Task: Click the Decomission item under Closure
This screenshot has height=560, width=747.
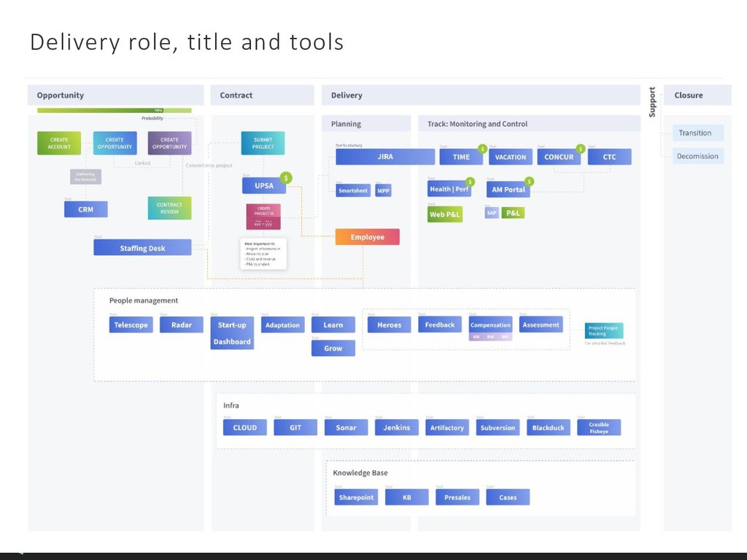Action: pyautogui.click(x=697, y=156)
